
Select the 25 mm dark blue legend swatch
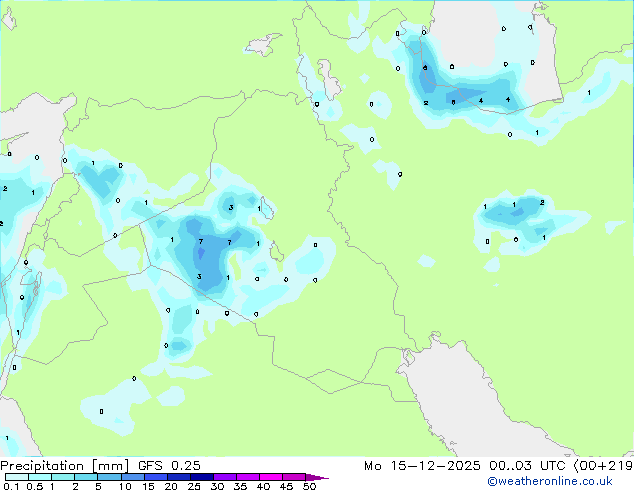201,477
